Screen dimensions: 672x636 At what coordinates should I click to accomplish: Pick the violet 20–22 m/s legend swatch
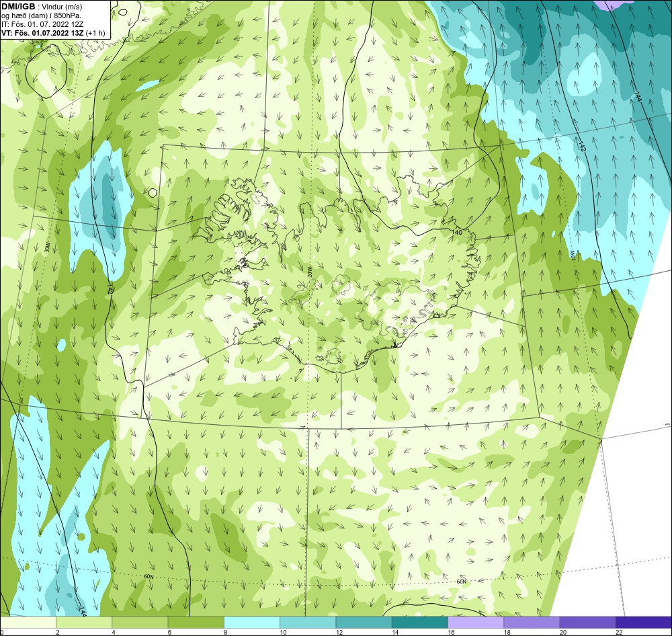[587, 623]
